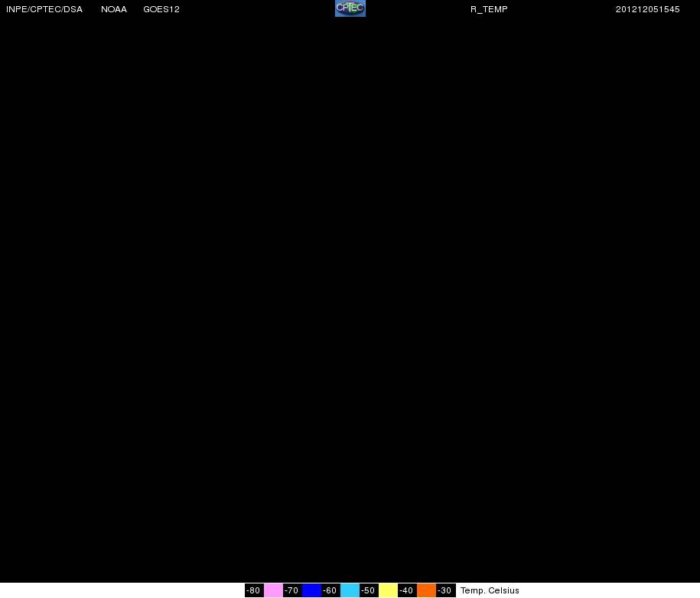Select the dark blue swatch between -70 and -60

pos(311,590)
